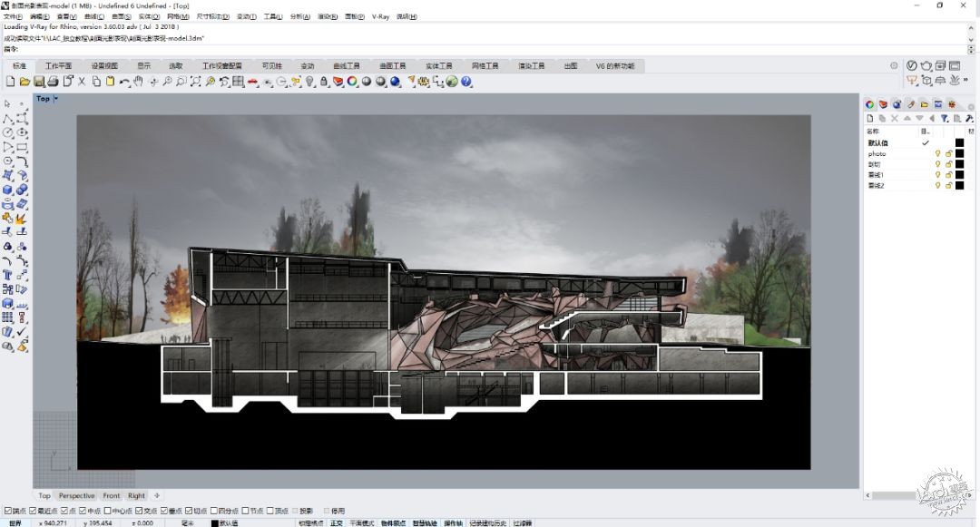The height and width of the screenshot is (527, 980).
Task: Click the V-Ray teapot render icon
Action: click(926, 65)
